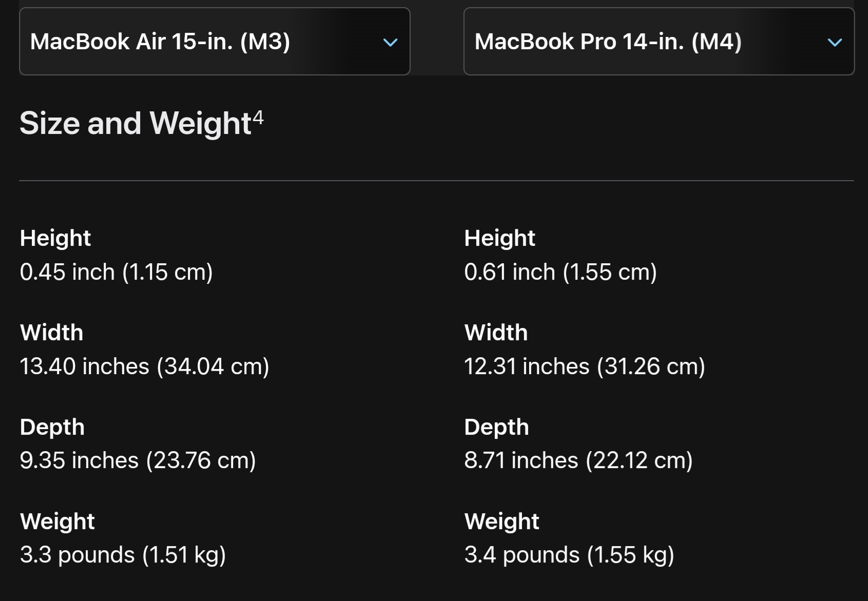
Task: Click the 9.35 inches (23.76 cm) value
Action: 138,460
